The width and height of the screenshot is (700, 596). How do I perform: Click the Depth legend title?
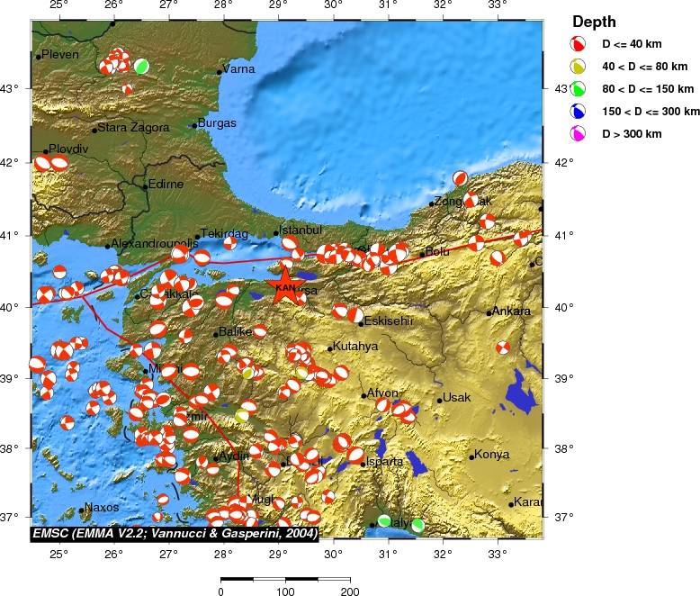pyautogui.click(x=594, y=22)
